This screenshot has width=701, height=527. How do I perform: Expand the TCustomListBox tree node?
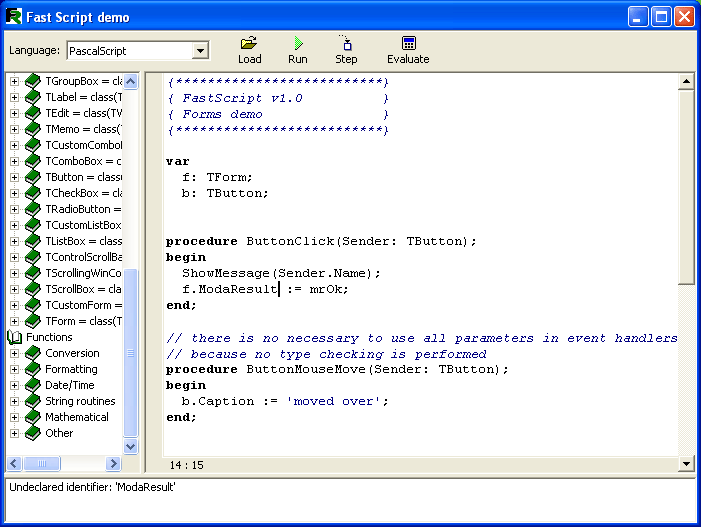(14, 225)
